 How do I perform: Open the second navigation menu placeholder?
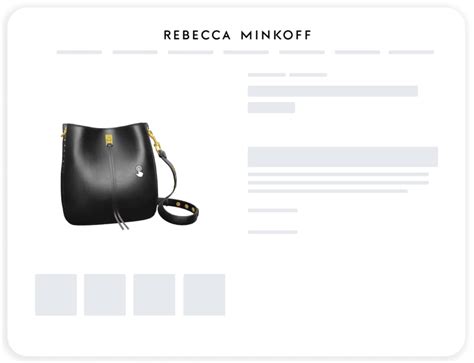point(135,52)
